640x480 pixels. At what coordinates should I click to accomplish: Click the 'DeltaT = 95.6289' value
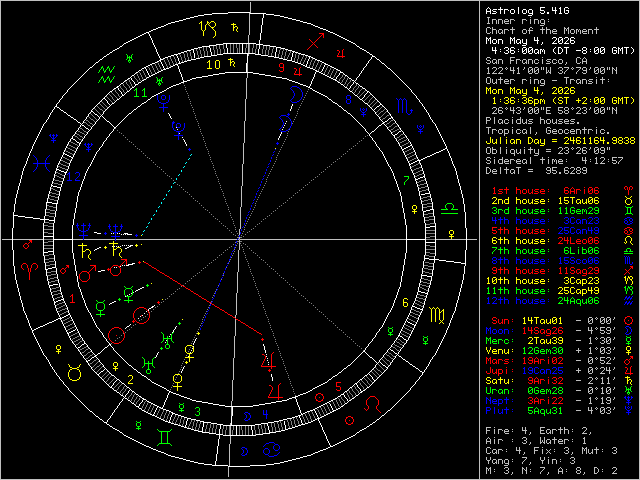536,171
